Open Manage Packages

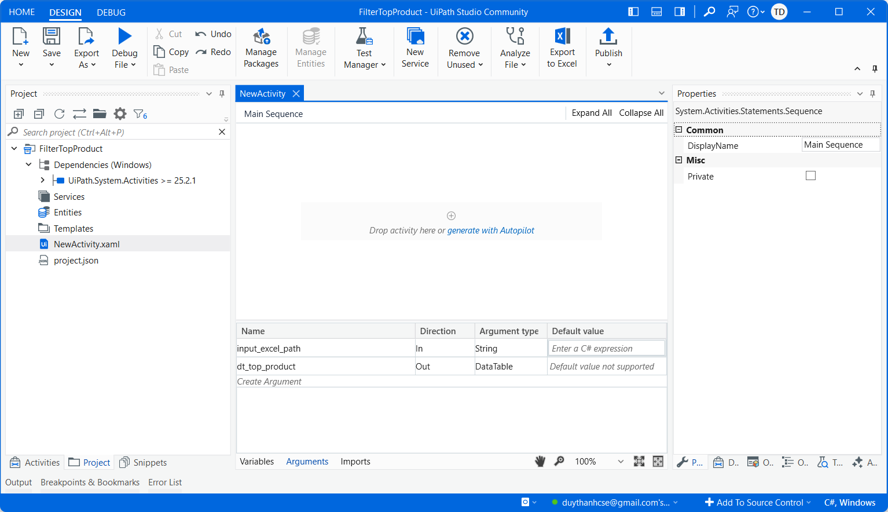261,48
